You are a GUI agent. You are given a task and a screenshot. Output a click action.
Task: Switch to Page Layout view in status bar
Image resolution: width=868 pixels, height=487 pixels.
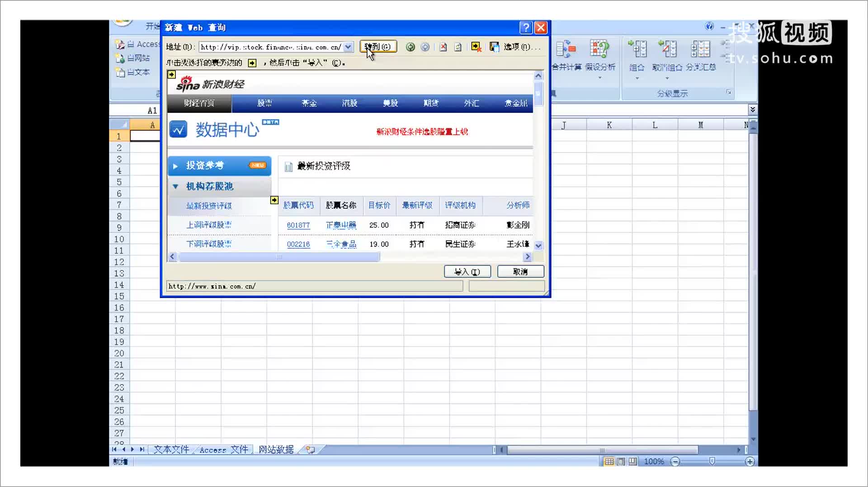pyautogui.click(x=621, y=461)
